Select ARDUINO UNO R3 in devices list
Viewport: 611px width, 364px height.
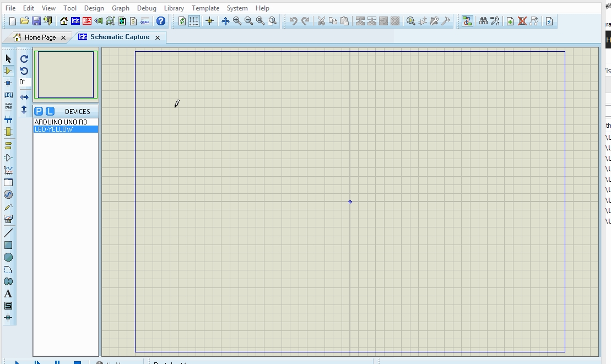pos(61,122)
